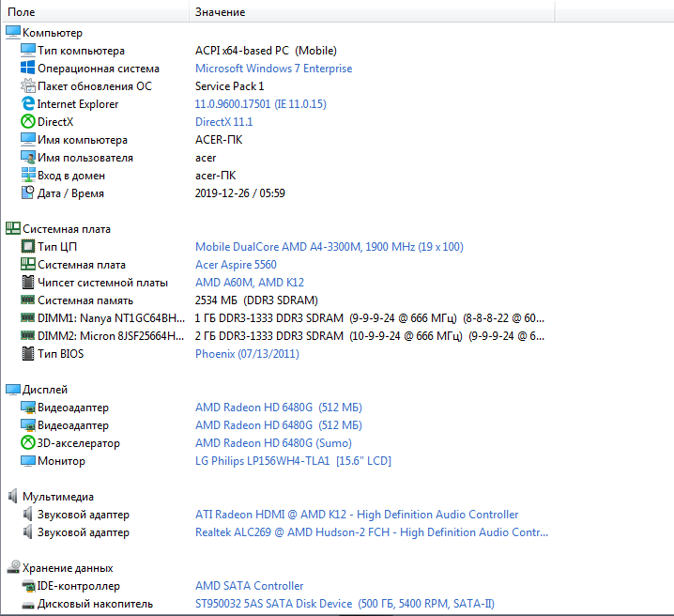Select the Системная память label
This screenshot has width=674, height=616.
coord(85,300)
